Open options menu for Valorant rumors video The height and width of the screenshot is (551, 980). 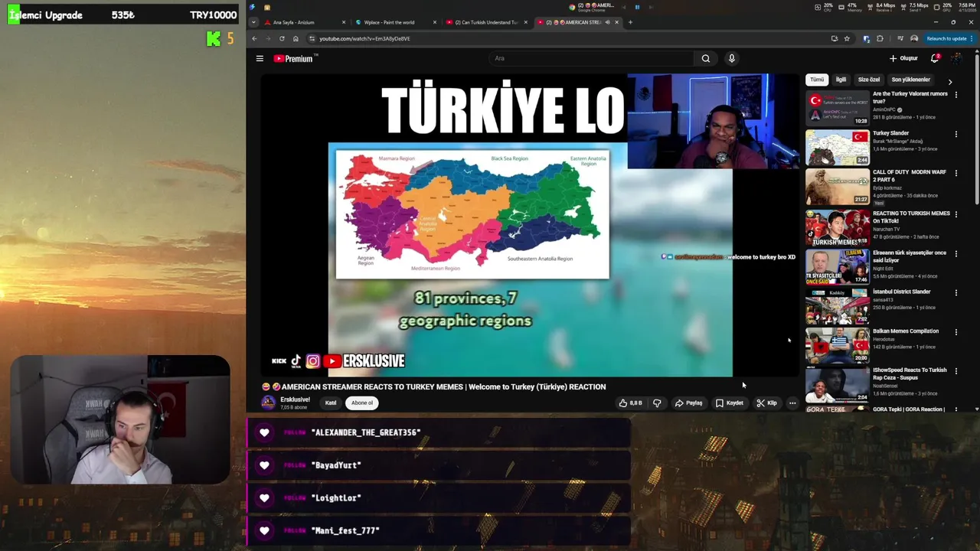click(955, 94)
